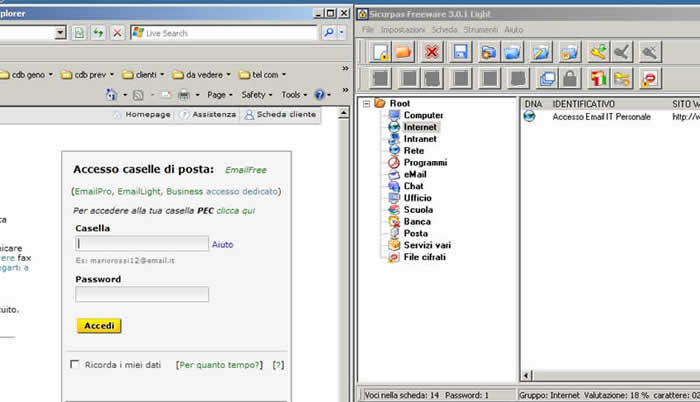Click the red X delete icon in Sicurpas
The width and height of the screenshot is (700, 402).
pyautogui.click(x=432, y=51)
